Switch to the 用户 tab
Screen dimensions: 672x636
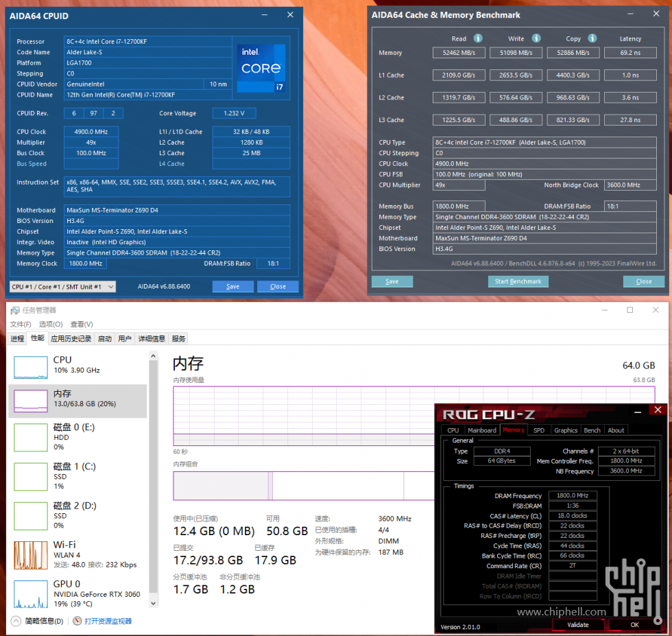point(125,339)
